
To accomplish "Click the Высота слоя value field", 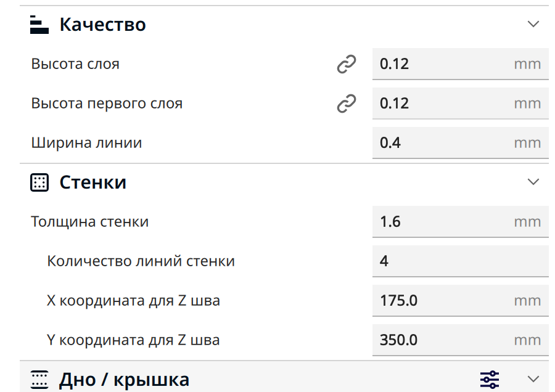I will (x=461, y=64).
